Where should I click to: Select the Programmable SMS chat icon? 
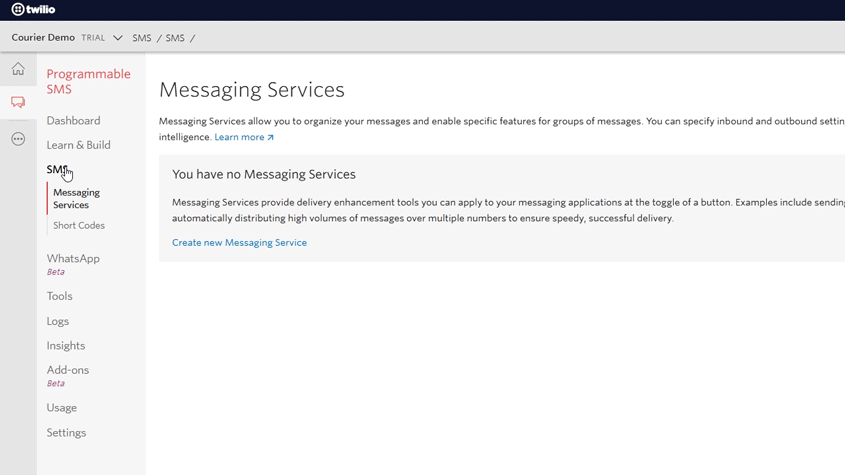coord(18,102)
